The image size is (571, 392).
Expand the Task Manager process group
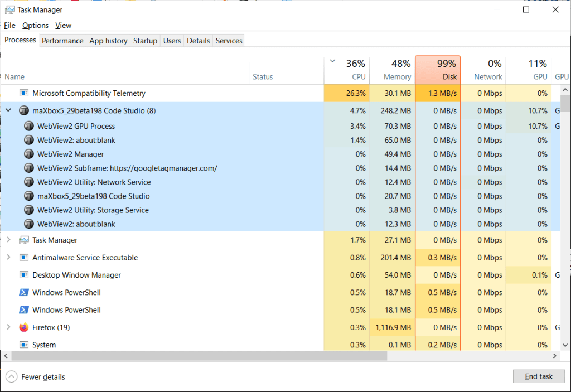click(8, 240)
